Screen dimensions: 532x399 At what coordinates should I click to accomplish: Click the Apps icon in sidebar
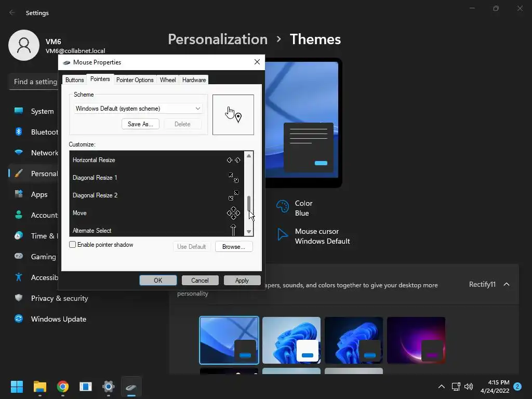(19, 194)
